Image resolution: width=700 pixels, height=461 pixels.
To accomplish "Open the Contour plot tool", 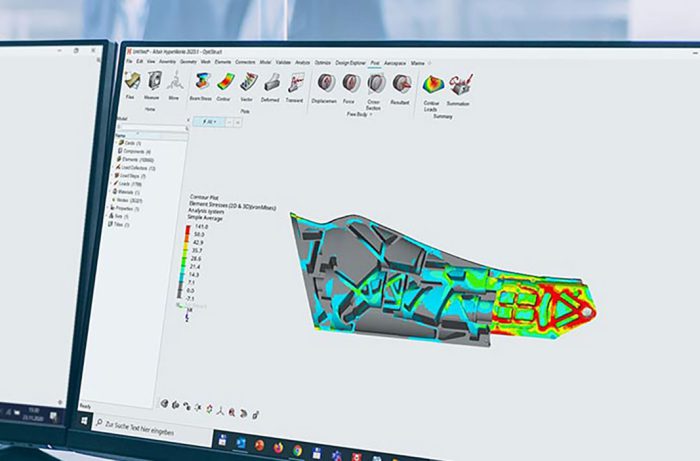I will point(224,84).
